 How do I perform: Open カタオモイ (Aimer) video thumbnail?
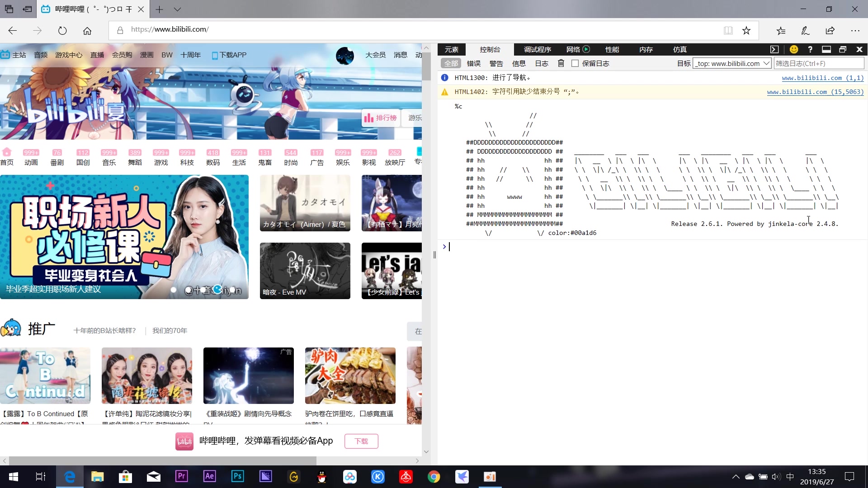305,203
